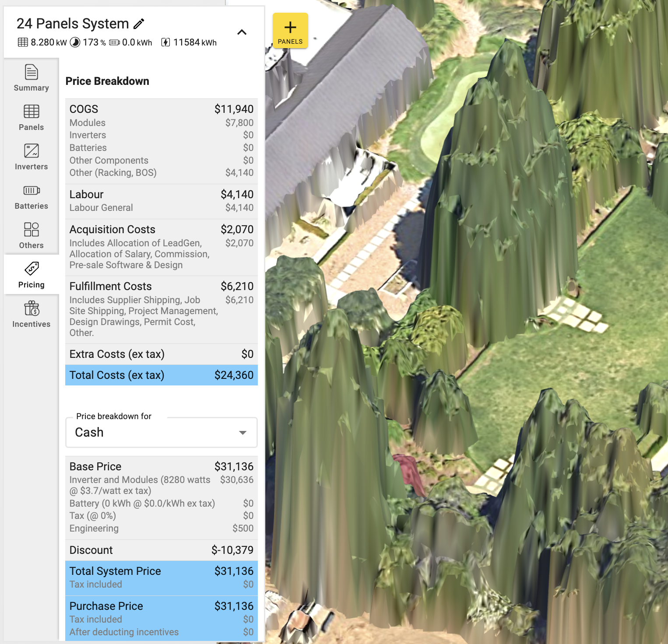Click the Acquisition Costs heading row
This screenshot has height=644, width=668.
[x=162, y=229]
